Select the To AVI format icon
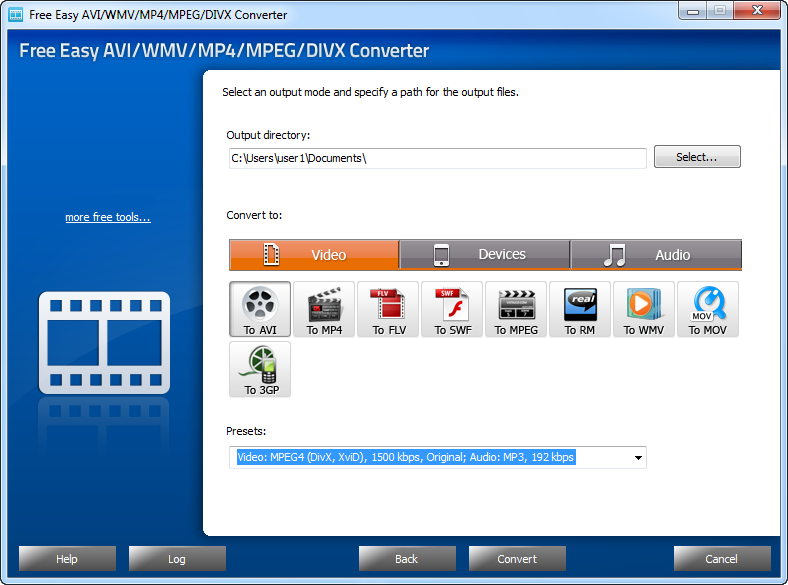 (260, 309)
